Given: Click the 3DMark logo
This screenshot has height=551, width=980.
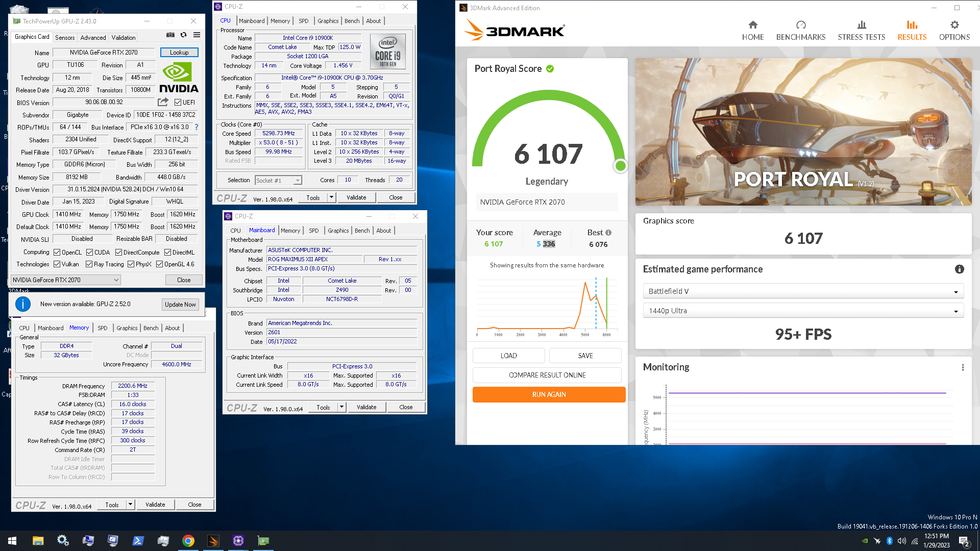Looking at the screenshot, I should point(514,31).
